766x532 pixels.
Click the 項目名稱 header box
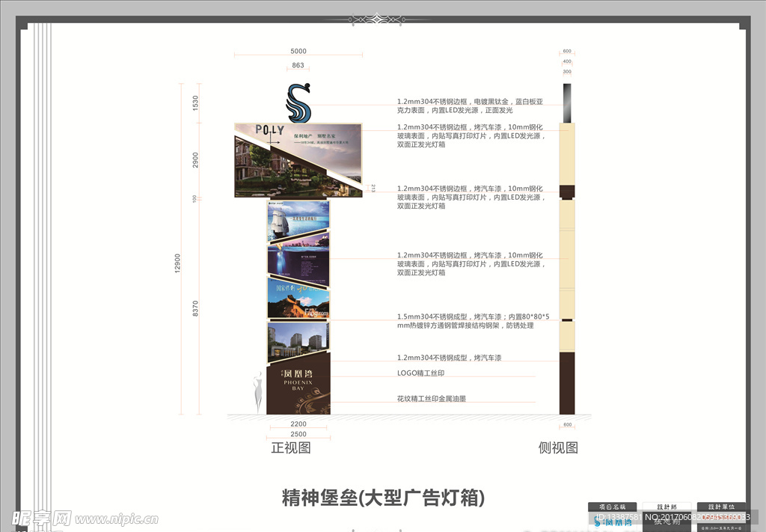point(612,507)
